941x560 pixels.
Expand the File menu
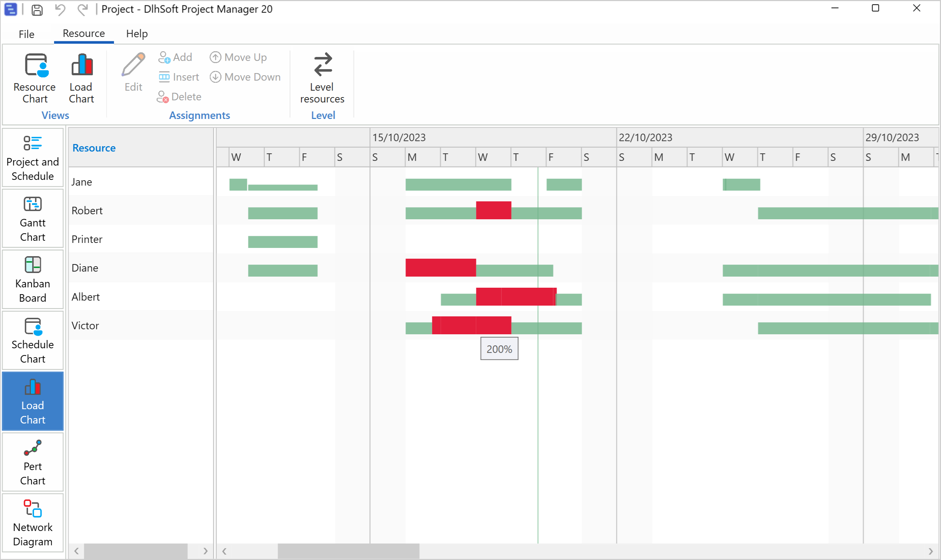(x=26, y=33)
